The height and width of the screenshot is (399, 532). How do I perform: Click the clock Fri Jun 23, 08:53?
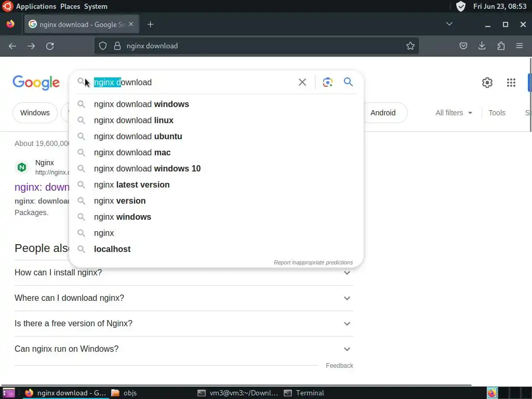[x=499, y=6]
